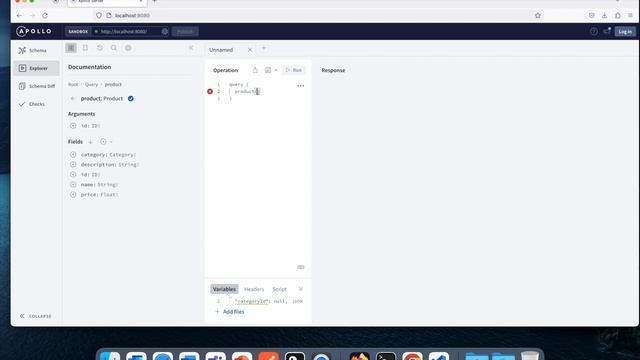This screenshot has width=640, height=360.
Task: Add the id: ID! argument
Action: (x=73, y=126)
